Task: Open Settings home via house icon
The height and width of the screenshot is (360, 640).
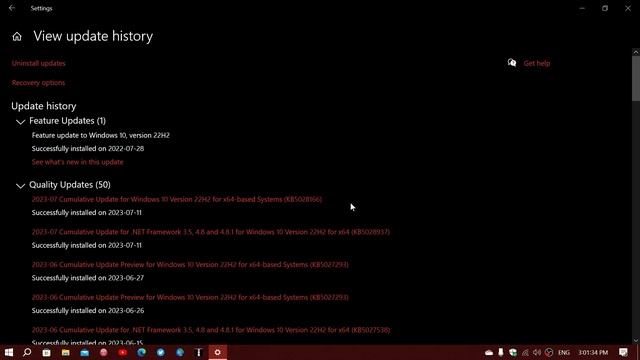Action: pos(17,37)
